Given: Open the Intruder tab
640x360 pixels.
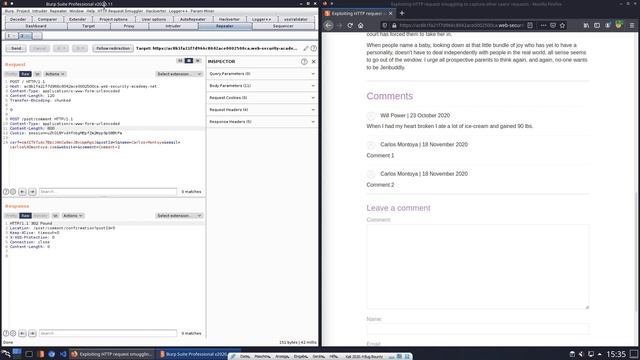Looking at the screenshot, I should pos(173,26).
